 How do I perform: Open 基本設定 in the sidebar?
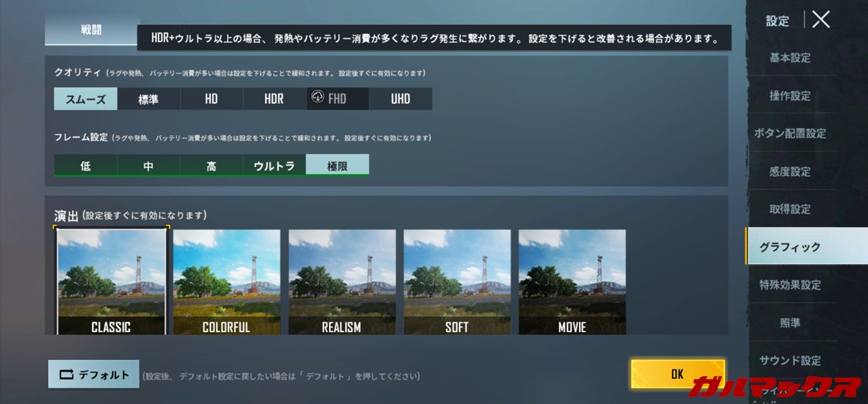tap(789, 58)
